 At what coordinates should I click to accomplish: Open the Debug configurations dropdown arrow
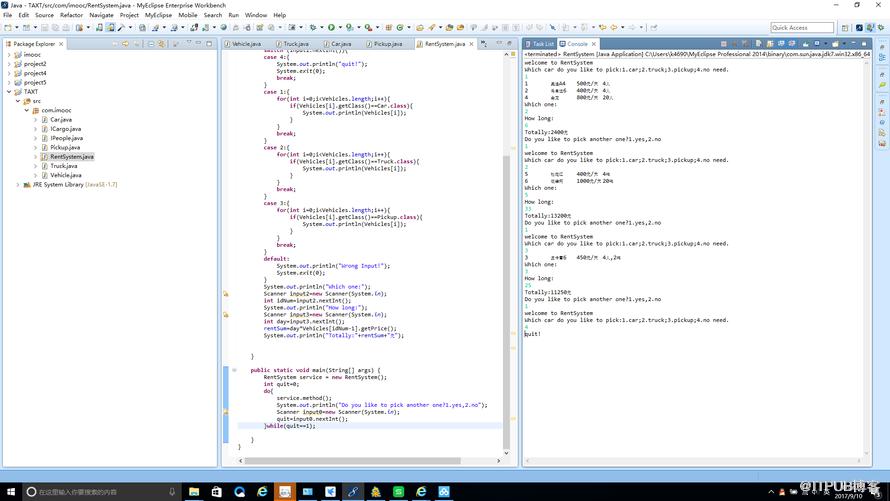click(x=321, y=27)
